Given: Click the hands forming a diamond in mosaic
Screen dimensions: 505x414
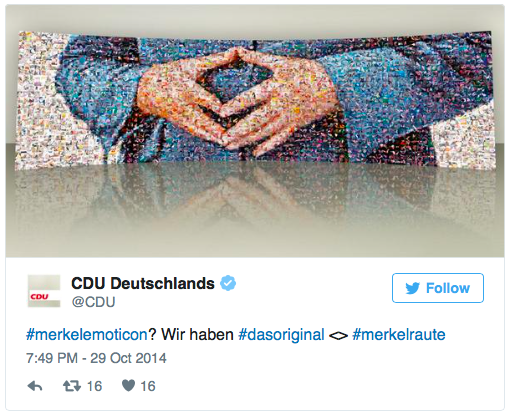Looking at the screenshot, I should pyautogui.click(x=235, y=100).
